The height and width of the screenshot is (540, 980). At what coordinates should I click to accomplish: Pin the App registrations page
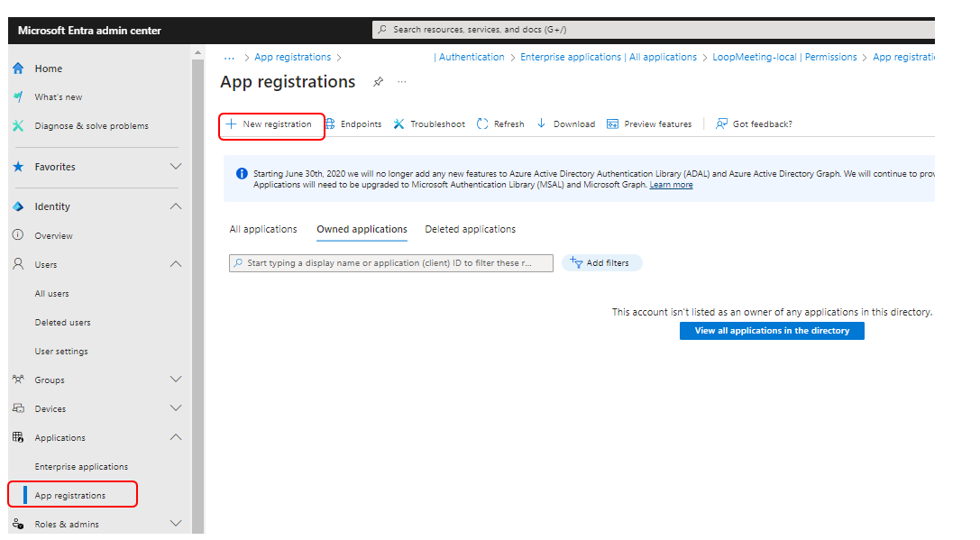click(x=378, y=82)
